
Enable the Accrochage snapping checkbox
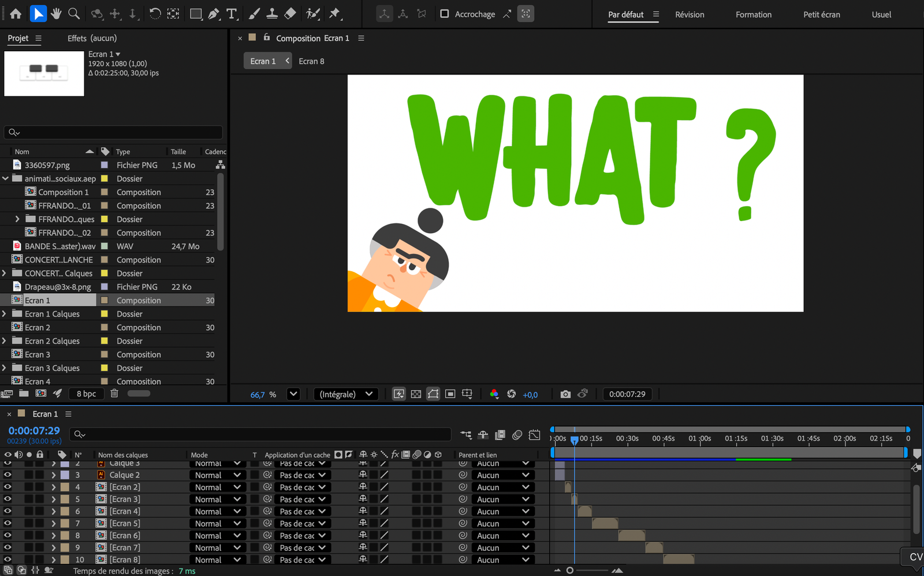444,14
